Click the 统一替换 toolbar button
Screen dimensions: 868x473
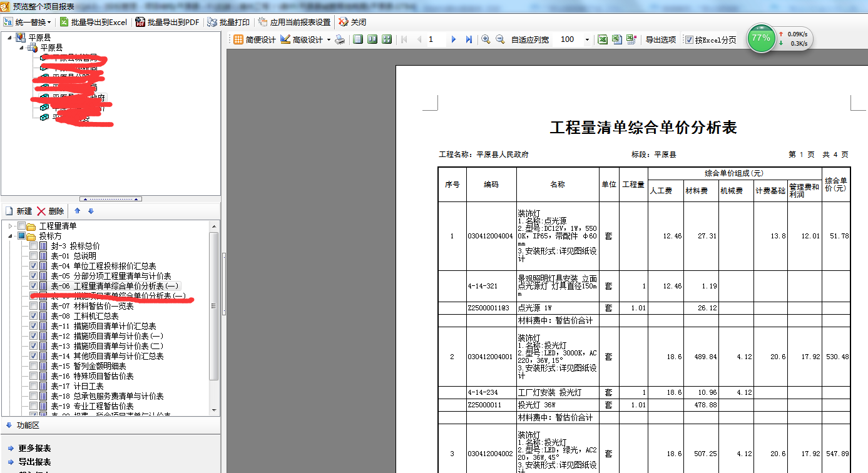24,22
